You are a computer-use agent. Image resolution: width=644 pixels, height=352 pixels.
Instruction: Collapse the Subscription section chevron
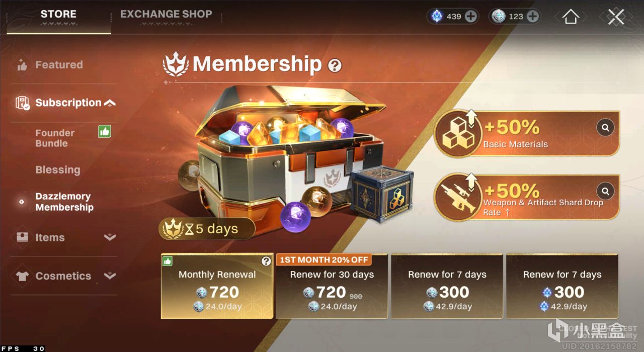(x=110, y=103)
